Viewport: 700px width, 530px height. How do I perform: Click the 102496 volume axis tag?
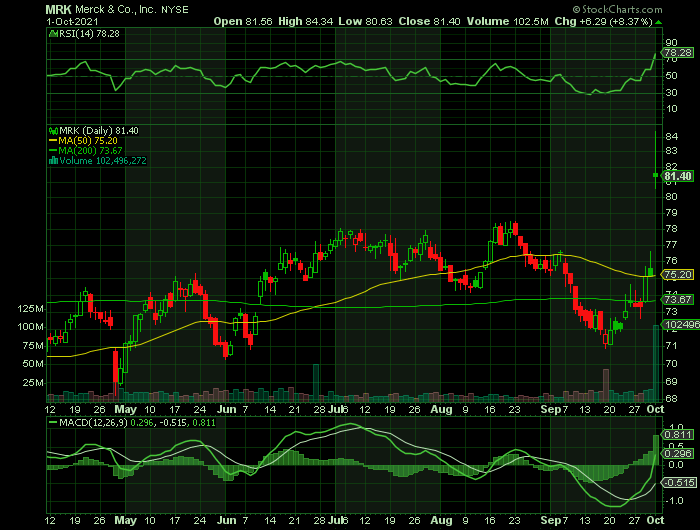click(680, 325)
